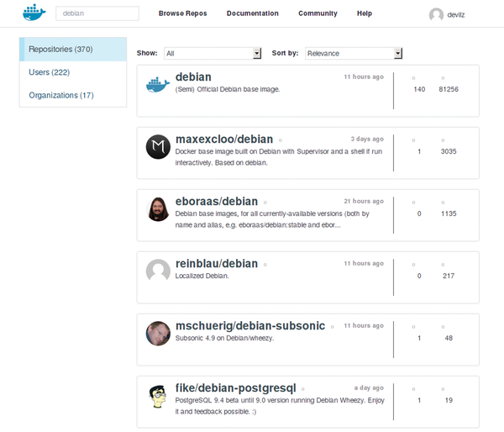Click "(Semi) Official Debian base image." description
This screenshot has width=504, height=432.
tap(228, 89)
